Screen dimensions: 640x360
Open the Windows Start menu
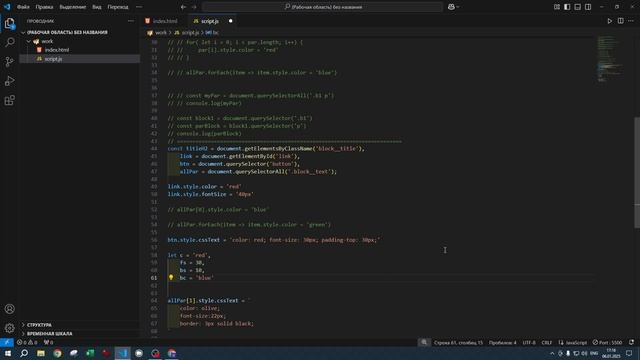(x=7, y=353)
